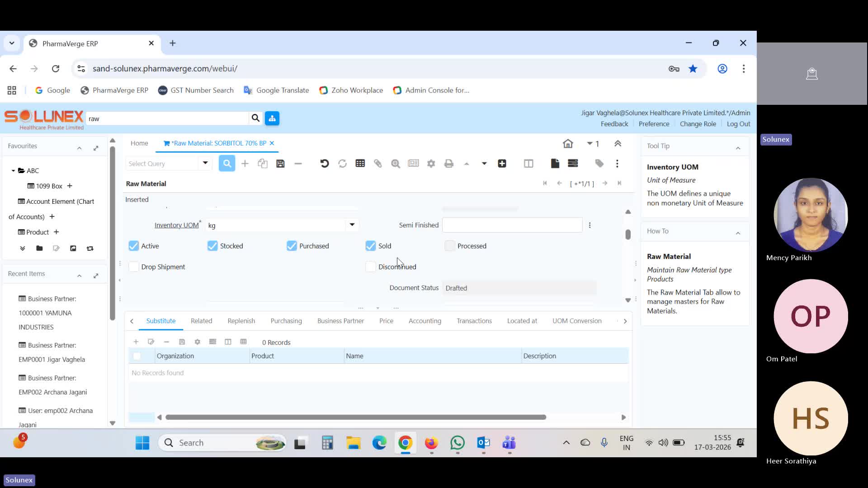This screenshot has width=868, height=488.
Task: Collapse the Tool Tip panel
Action: click(738, 147)
